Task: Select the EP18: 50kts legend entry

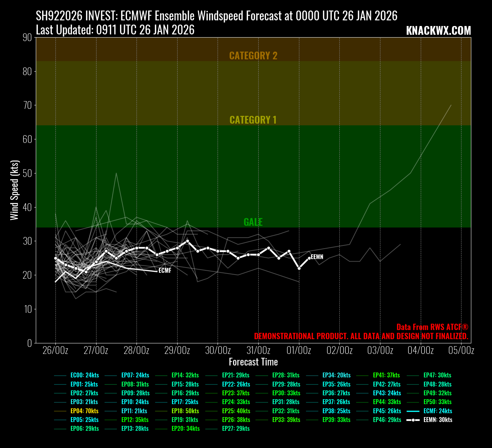Action: pos(185,411)
